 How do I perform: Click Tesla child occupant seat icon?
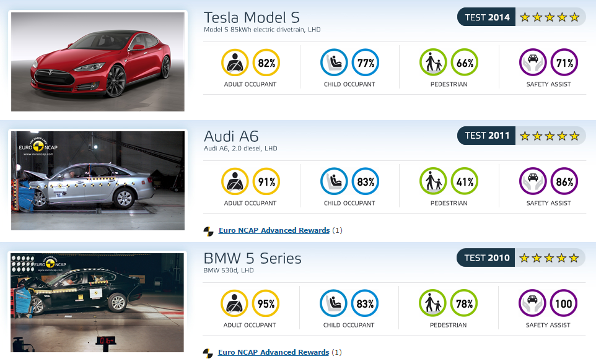click(x=334, y=63)
